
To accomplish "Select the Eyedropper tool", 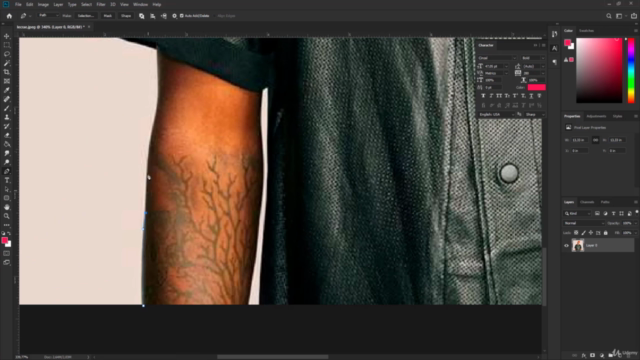I will tap(7, 90).
